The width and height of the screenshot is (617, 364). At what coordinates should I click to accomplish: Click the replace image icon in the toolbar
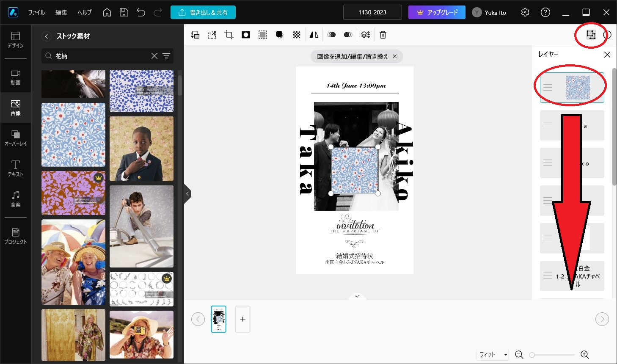195,35
